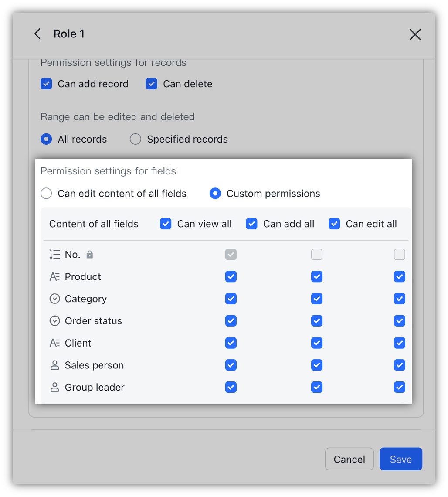Screen dimensions: 448x497
Task: Click the back arrow beside Role 1
Action: coord(37,34)
